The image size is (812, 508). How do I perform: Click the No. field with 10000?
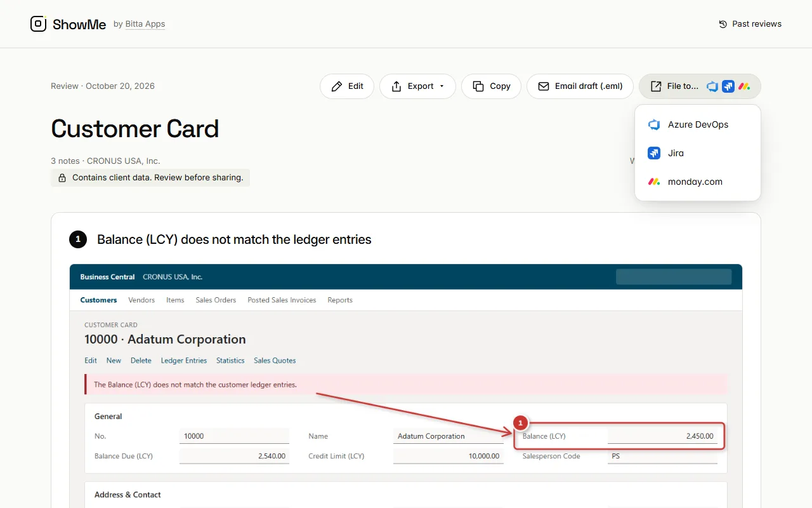[x=234, y=436]
